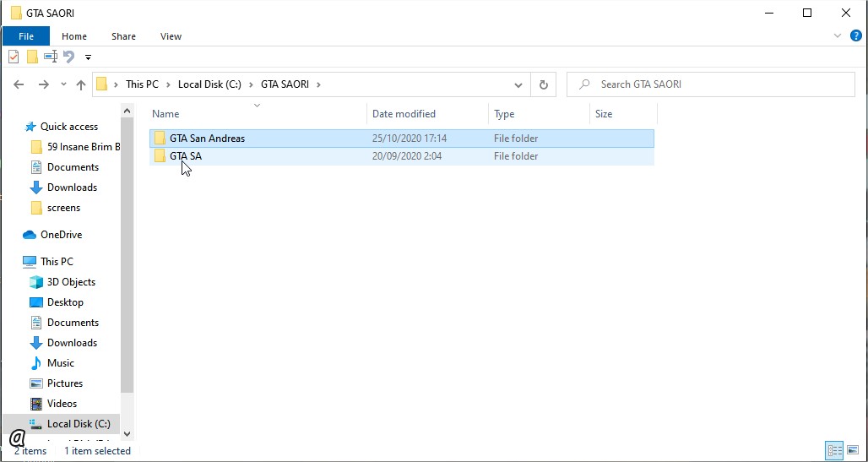The height and width of the screenshot is (462, 868).
Task: Click the Properties icon in quick access toolbar
Action: [14, 57]
